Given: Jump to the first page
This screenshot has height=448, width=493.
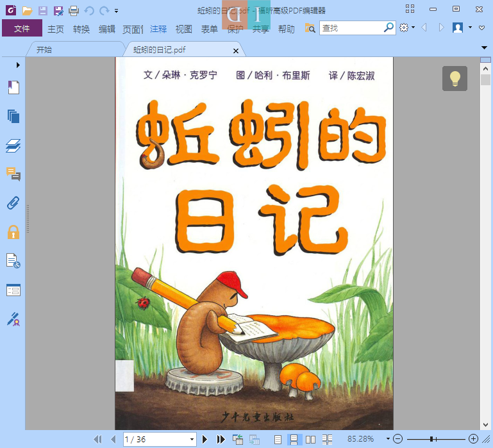Looking at the screenshot, I should pyautogui.click(x=98, y=439).
